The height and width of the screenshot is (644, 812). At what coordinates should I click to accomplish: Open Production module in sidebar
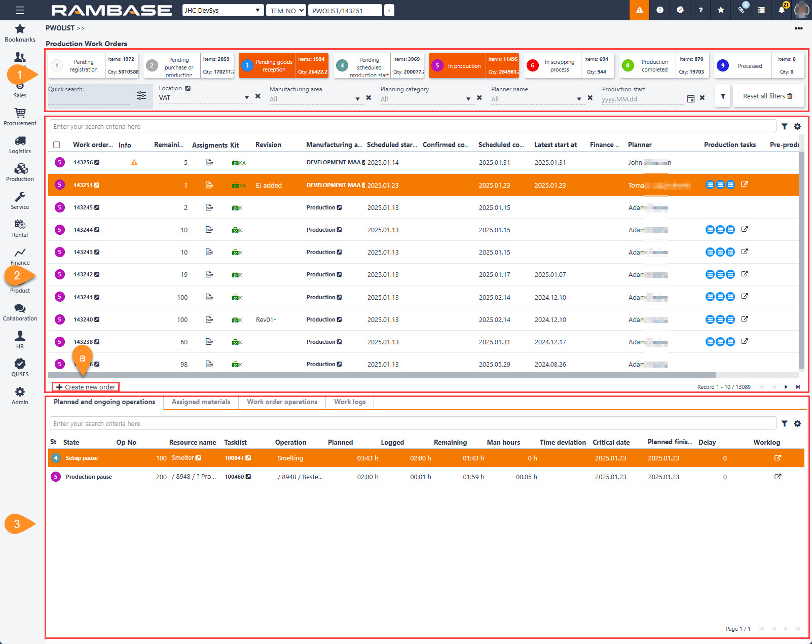tap(20, 172)
